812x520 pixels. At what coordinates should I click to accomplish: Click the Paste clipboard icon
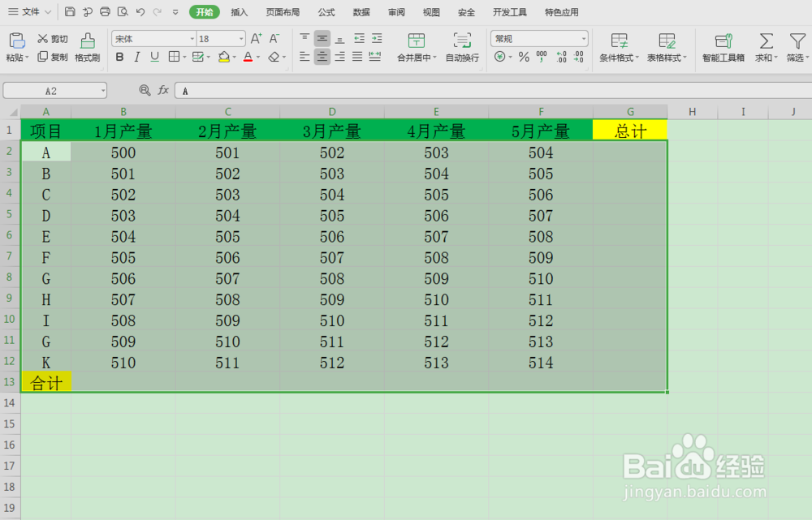17,41
